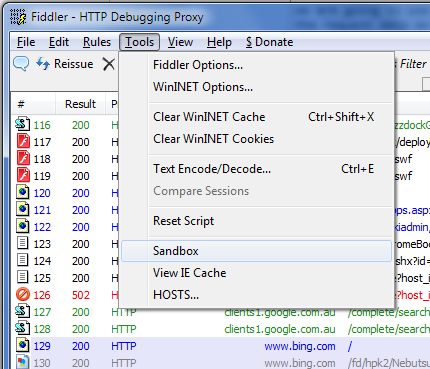This screenshot has height=369, width=430.
Task: Select session number 123
Action: coord(42,244)
